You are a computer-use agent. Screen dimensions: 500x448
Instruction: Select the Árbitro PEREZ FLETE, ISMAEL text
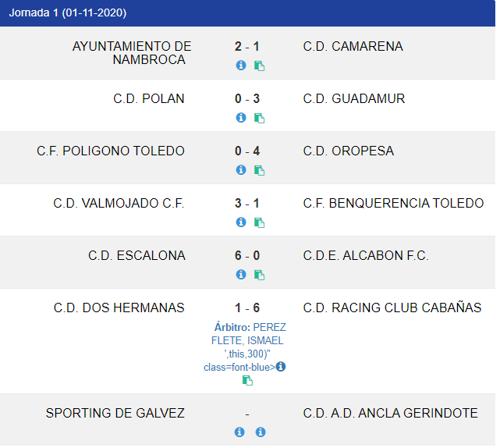click(x=249, y=334)
